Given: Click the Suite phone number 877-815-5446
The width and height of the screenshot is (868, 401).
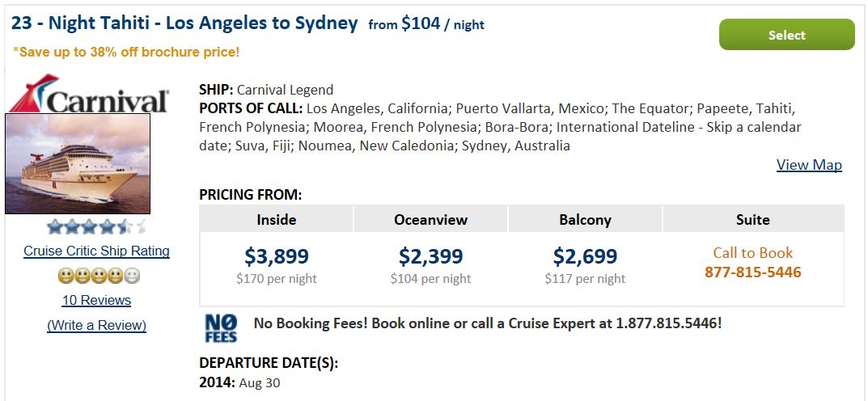Looking at the screenshot, I should [753, 272].
